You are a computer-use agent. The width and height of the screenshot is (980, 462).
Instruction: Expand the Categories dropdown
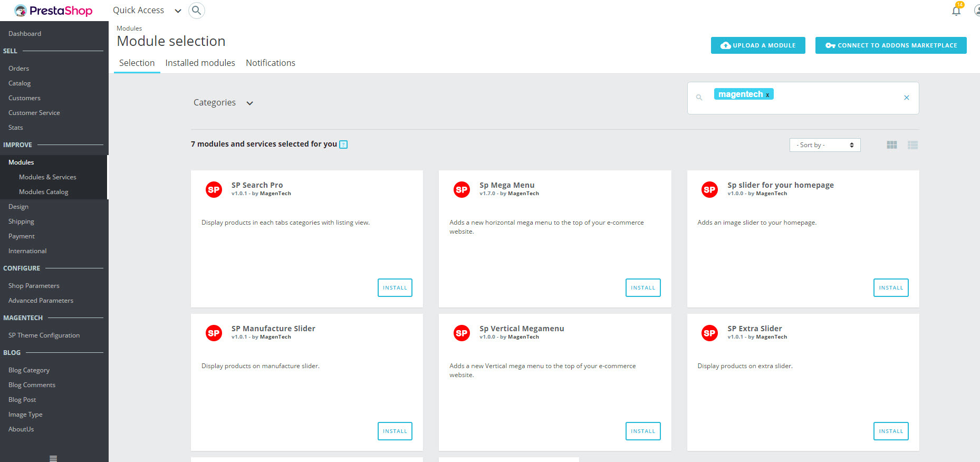coord(223,103)
